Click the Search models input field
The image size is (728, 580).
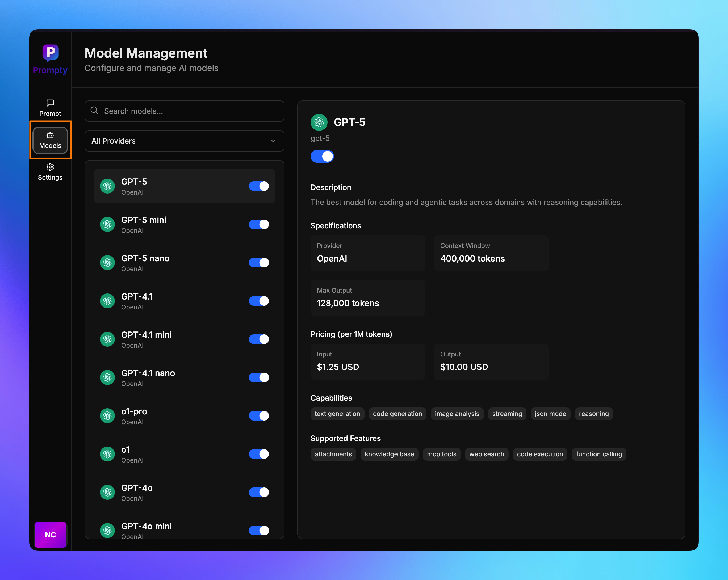[189, 111]
